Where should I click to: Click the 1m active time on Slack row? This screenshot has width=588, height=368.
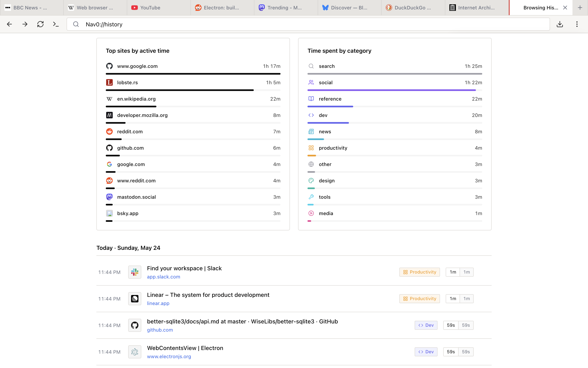point(453,272)
